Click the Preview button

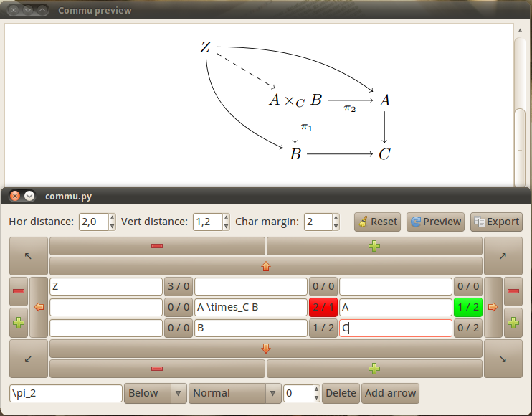(436, 222)
